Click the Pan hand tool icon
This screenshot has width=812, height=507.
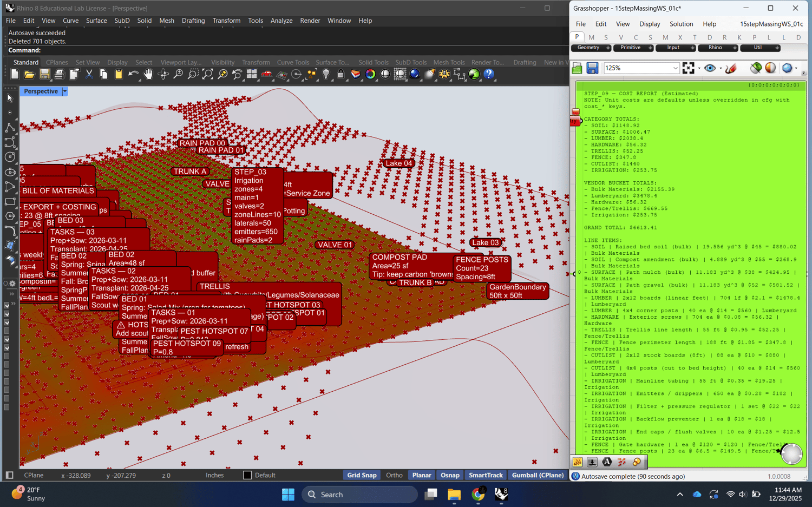pos(148,75)
